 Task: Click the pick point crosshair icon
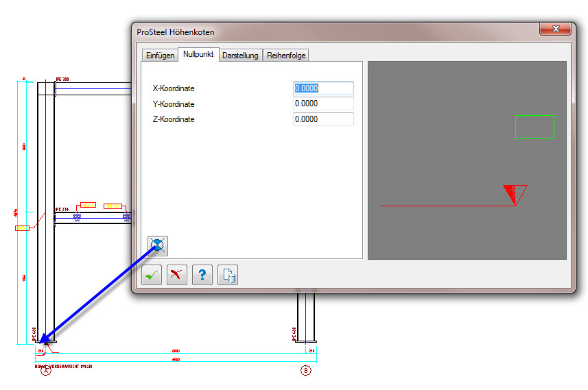tap(158, 246)
